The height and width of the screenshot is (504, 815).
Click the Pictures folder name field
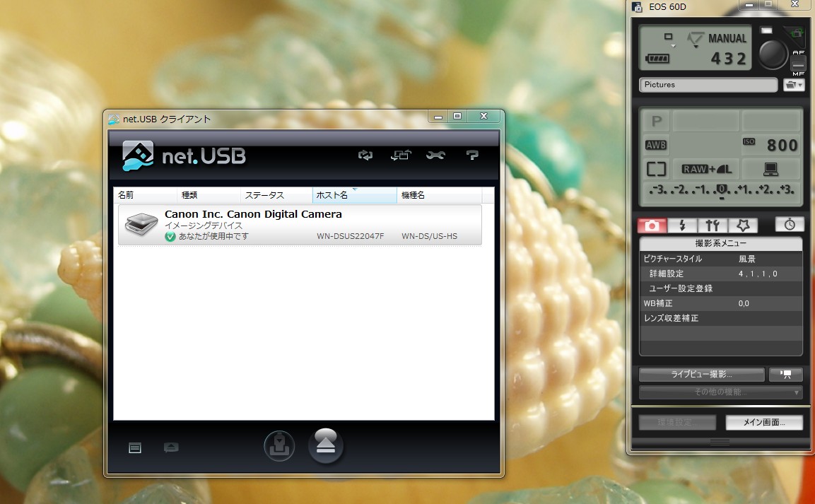pos(708,85)
